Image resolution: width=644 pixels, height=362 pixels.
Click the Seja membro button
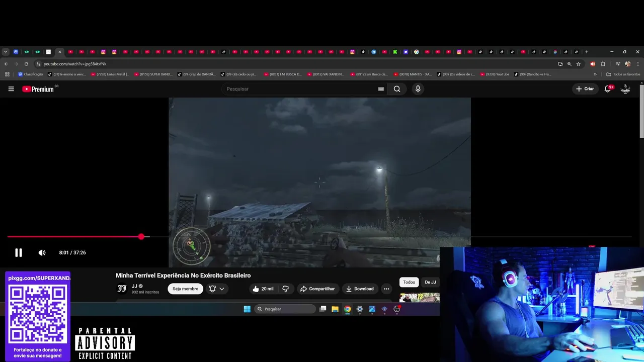185,289
